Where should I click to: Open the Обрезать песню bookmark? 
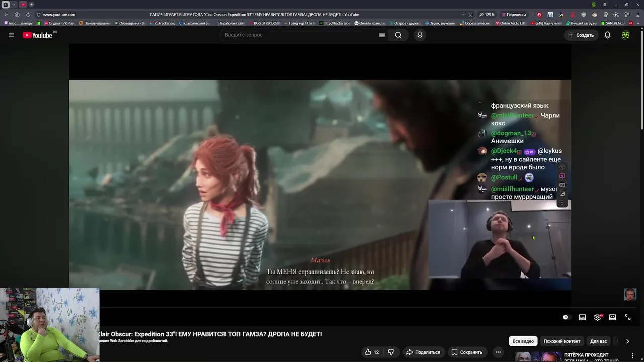pyautogui.click(x=475, y=23)
